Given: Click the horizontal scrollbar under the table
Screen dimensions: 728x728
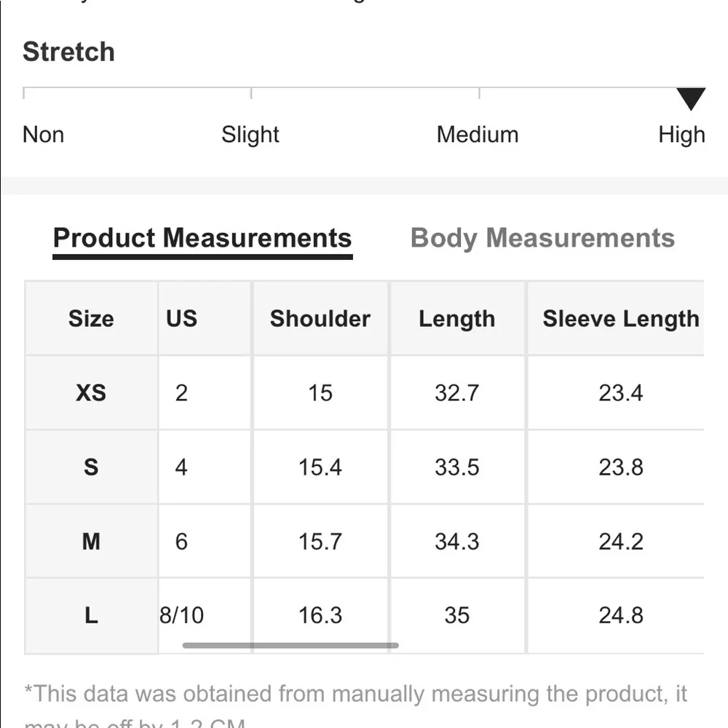Looking at the screenshot, I should [290, 645].
